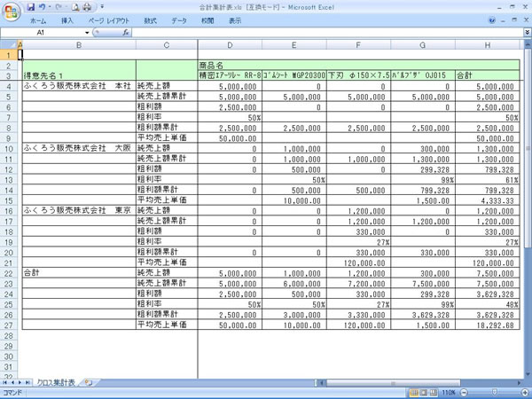Click the zoom slider handle
This screenshot has height=399, width=532.
click(x=495, y=393)
